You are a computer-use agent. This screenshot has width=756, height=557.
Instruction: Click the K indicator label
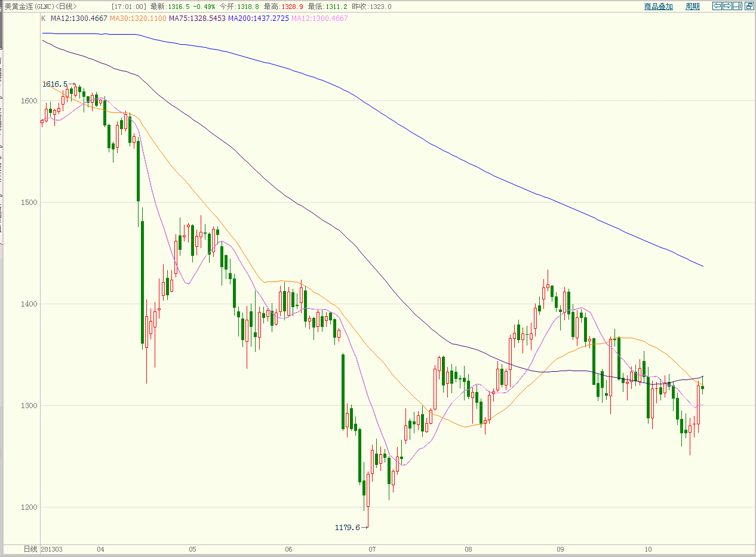pyautogui.click(x=43, y=19)
